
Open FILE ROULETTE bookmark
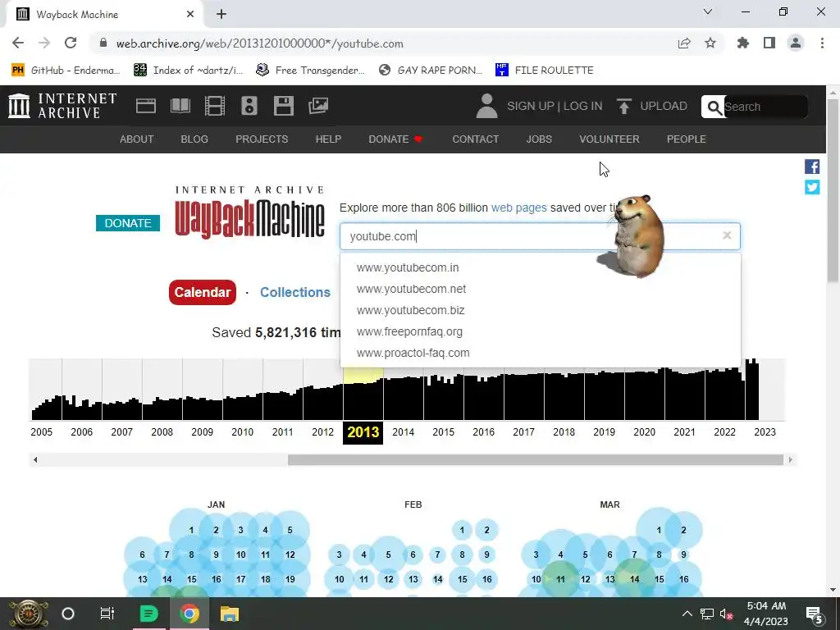545,71
